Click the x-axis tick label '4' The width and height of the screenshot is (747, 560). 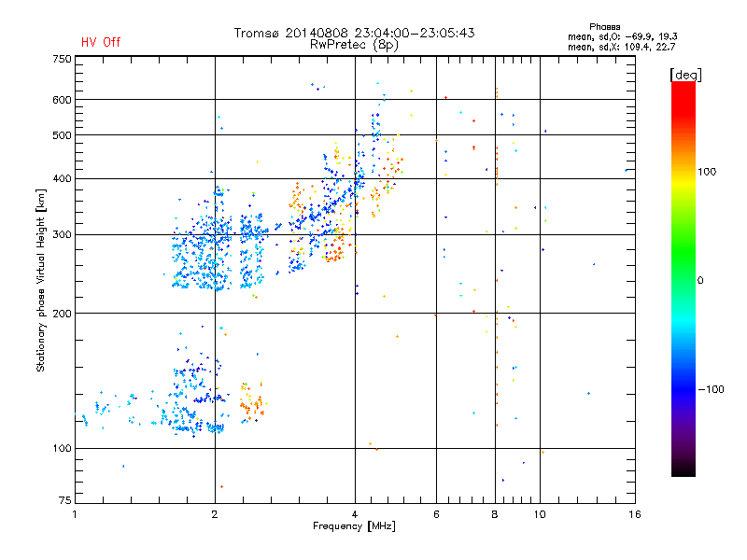[355, 514]
